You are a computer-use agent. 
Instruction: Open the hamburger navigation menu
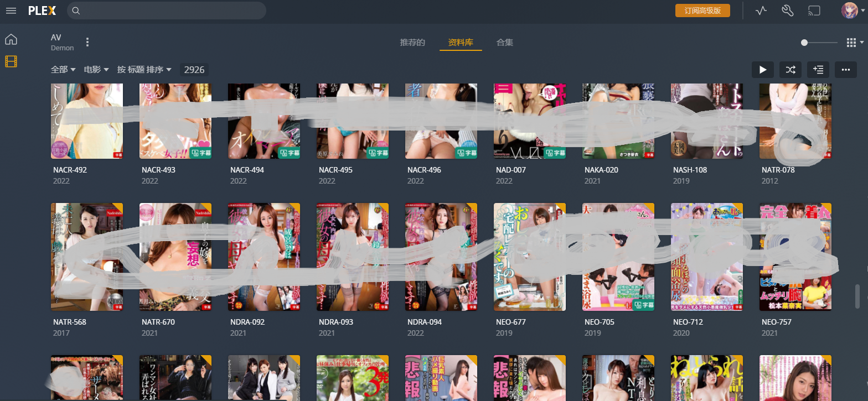coord(11,11)
